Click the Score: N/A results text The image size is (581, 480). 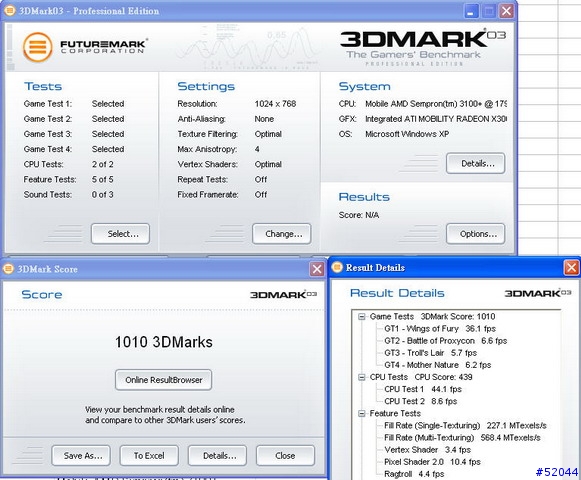tap(359, 215)
